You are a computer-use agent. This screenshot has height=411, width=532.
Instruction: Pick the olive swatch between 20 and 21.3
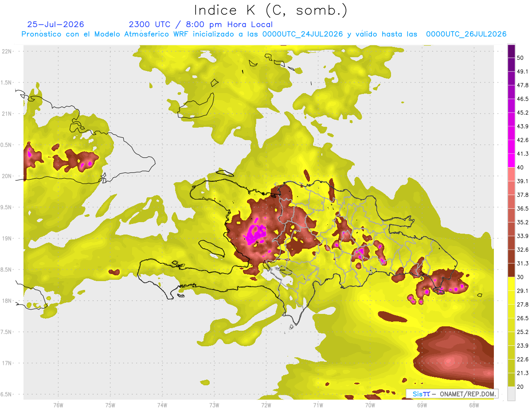coord(512,380)
